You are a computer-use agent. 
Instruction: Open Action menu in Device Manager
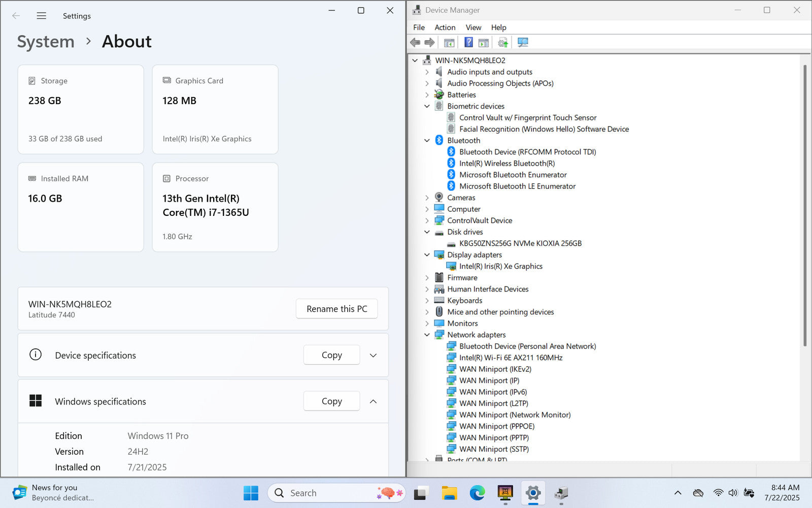(445, 27)
